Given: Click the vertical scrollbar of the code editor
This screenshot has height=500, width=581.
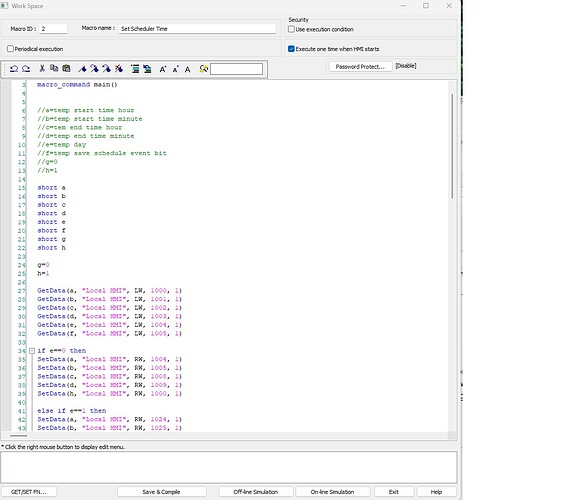Looking at the screenshot, I should pyautogui.click(x=452, y=146).
